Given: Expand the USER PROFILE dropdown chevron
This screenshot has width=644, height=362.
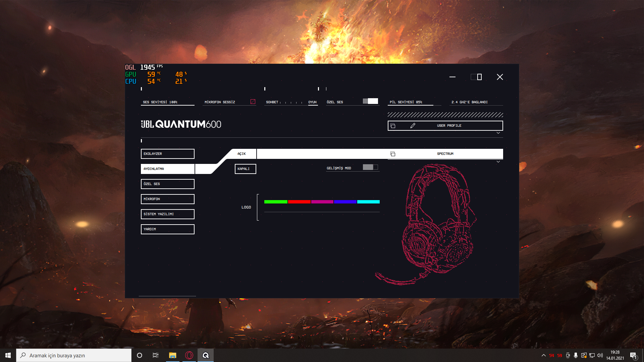Looking at the screenshot, I should (498, 133).
